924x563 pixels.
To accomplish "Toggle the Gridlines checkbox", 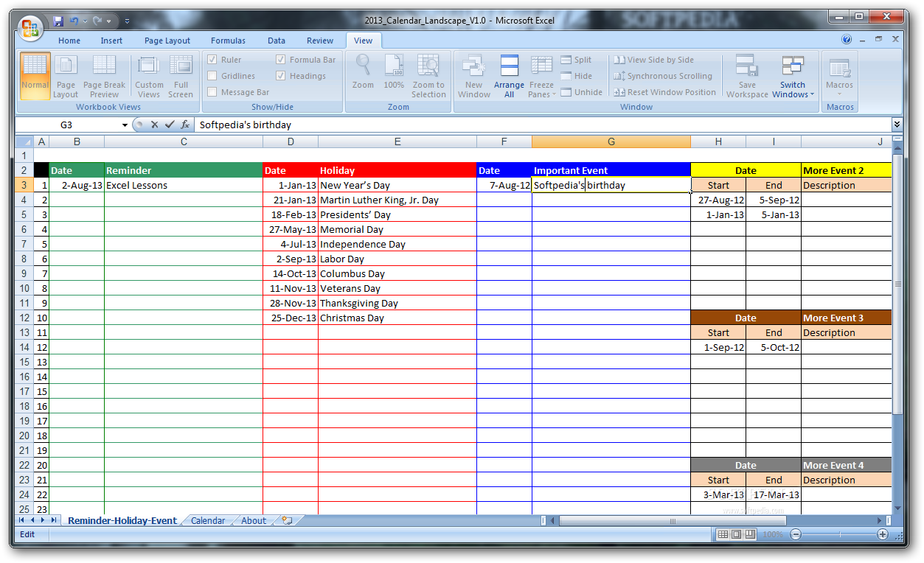I will (x=212, y=76).
